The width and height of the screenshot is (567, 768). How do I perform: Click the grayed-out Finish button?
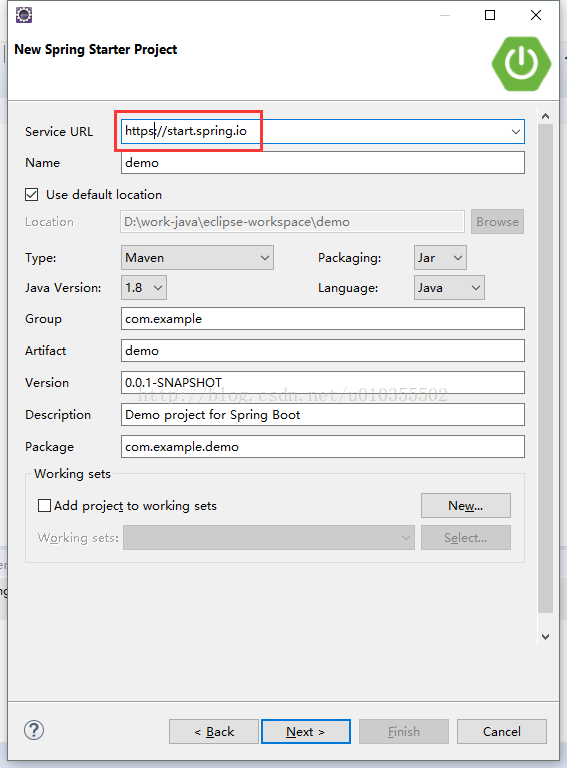404,731
